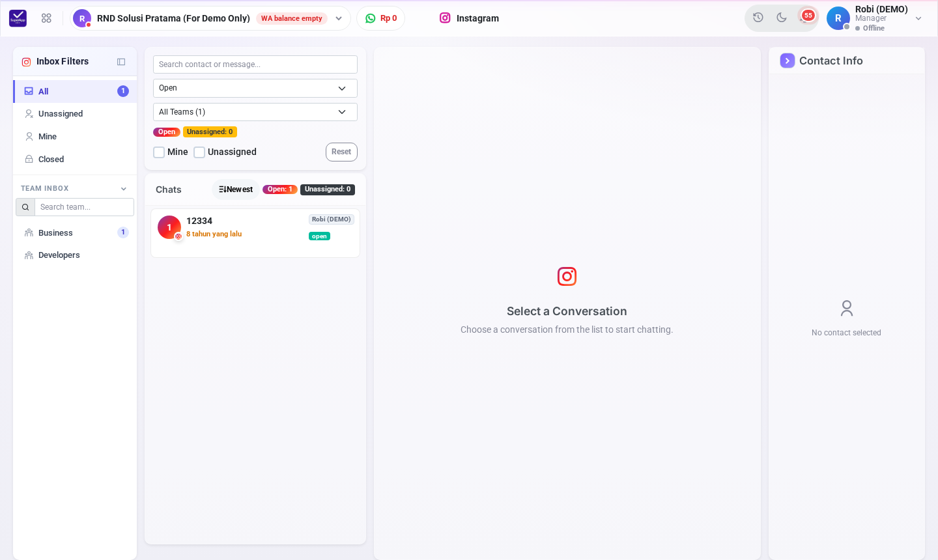Open notifications with the 55 badge
This screenshot has height=560, width=938.
coord(806,17)
